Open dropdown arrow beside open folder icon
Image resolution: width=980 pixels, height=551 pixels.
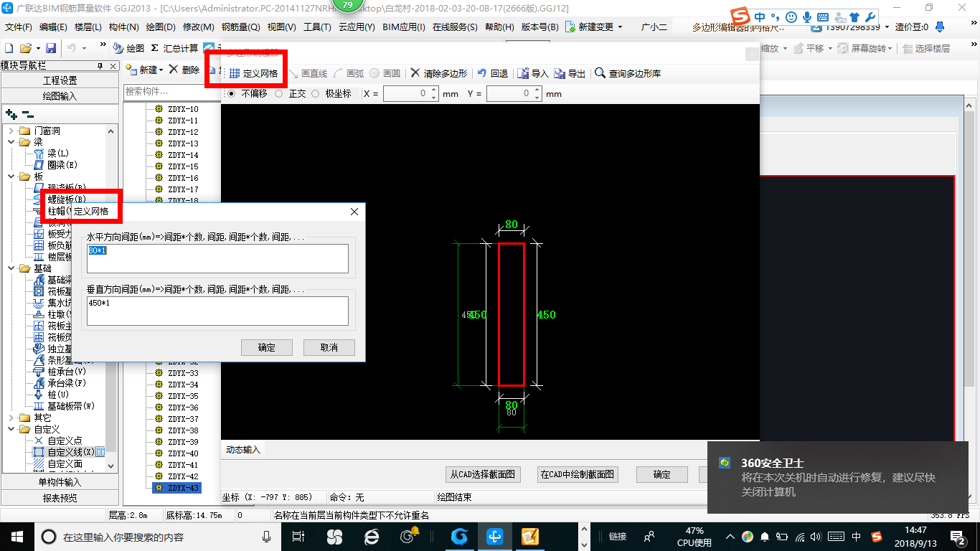tap(37, 48)
